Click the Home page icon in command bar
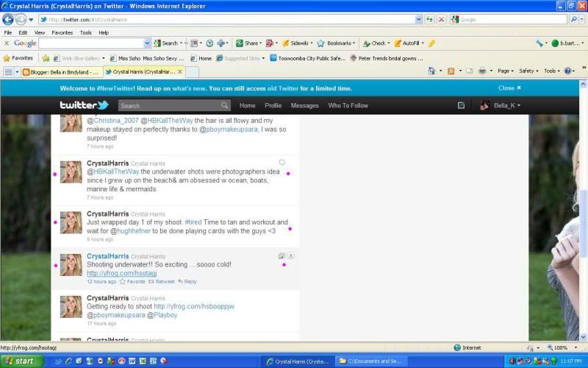Viewport: 588px width, 368px height. pyautogui.click(x=431, y=71)
